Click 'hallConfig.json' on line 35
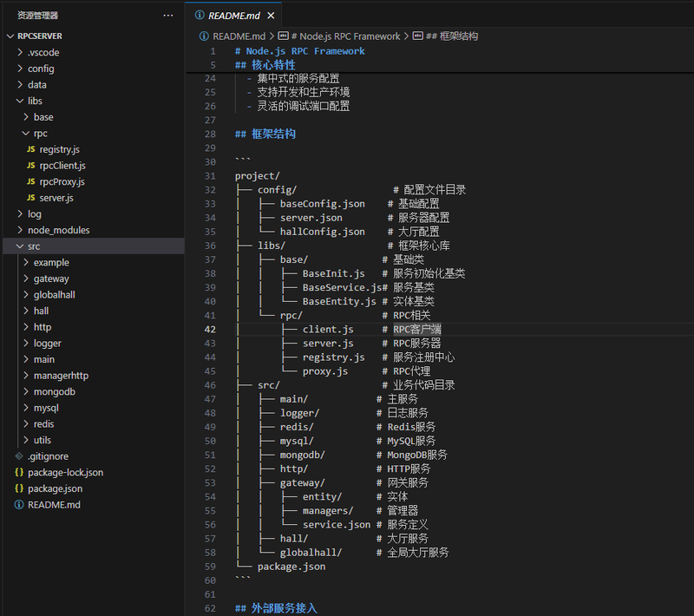 coord(322,232)
